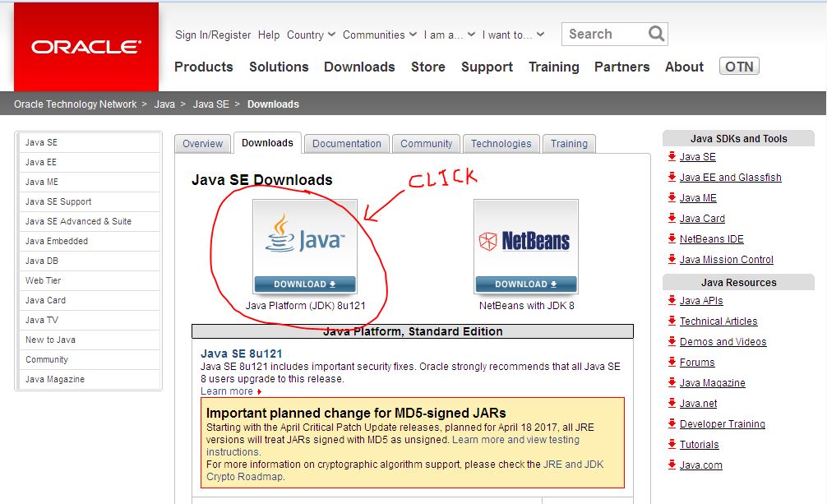Click the arrow icon beside Technical Articles
Image resolution: width=827 pixels, height=504 pixels.
click(672, 321)
